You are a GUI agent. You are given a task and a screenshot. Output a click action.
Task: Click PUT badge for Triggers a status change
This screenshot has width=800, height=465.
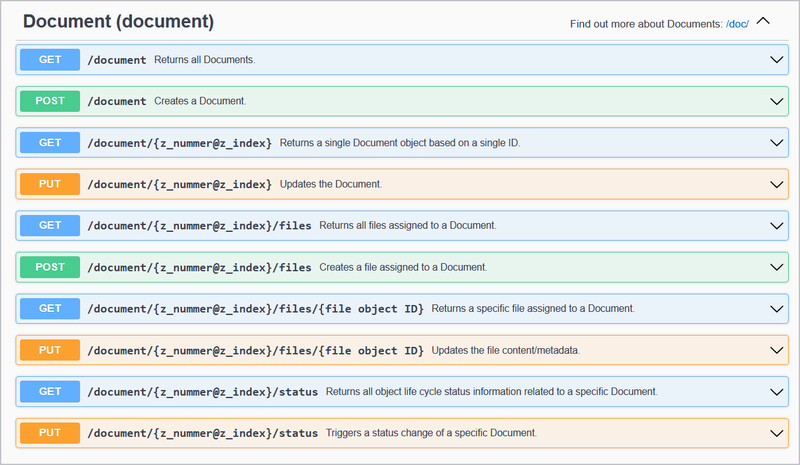[x=50, y=433]
